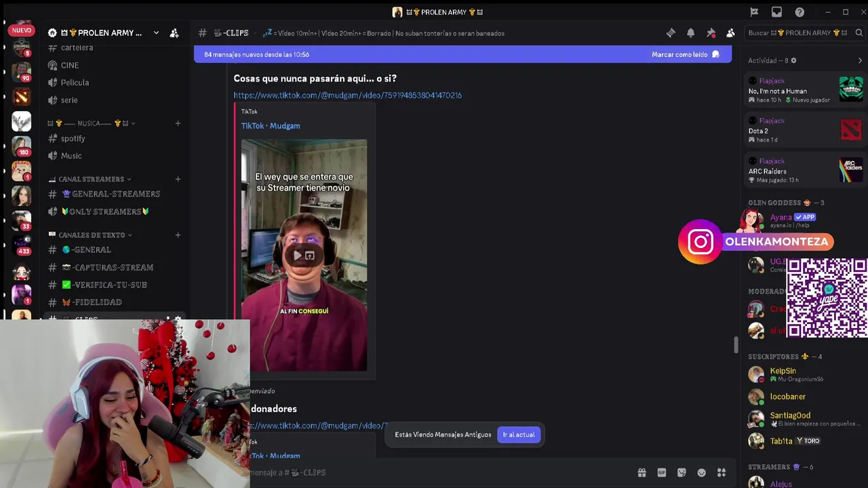Open the Threads icon in channel header

point(671,33)
